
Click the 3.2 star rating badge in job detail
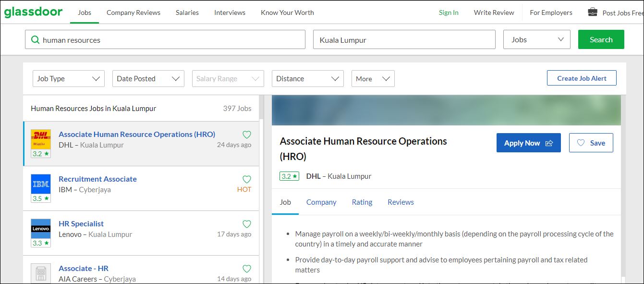[x=289, y=176]
